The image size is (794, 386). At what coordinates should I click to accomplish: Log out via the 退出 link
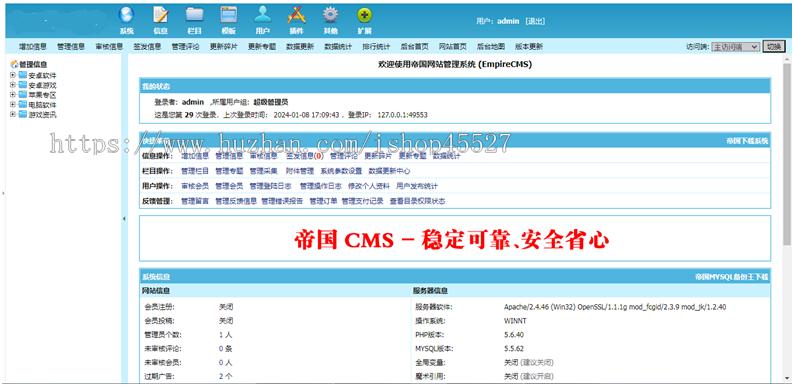[535, 21]
